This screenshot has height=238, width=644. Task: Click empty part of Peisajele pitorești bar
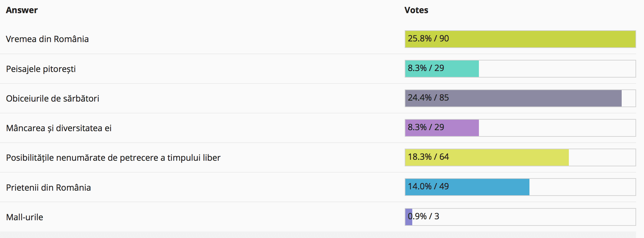[x=557, y=69]
